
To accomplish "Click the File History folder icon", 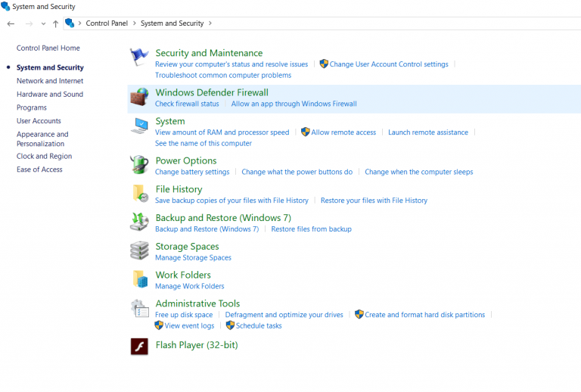I will tap(140, 194).
